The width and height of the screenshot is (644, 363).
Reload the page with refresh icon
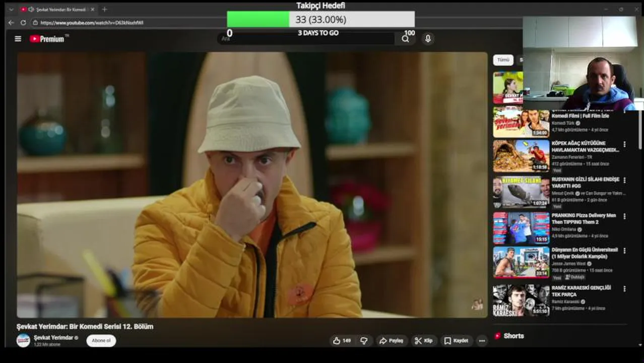pos(23,23)
